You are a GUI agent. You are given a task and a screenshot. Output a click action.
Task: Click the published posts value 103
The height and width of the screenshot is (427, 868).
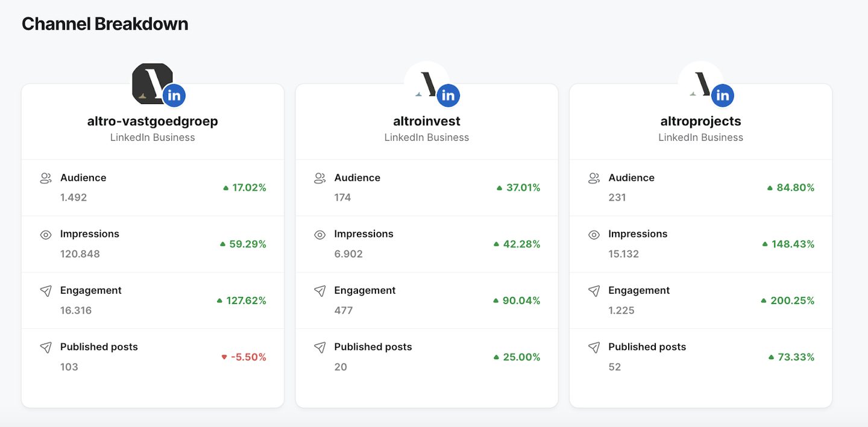[x=69, y=367]
